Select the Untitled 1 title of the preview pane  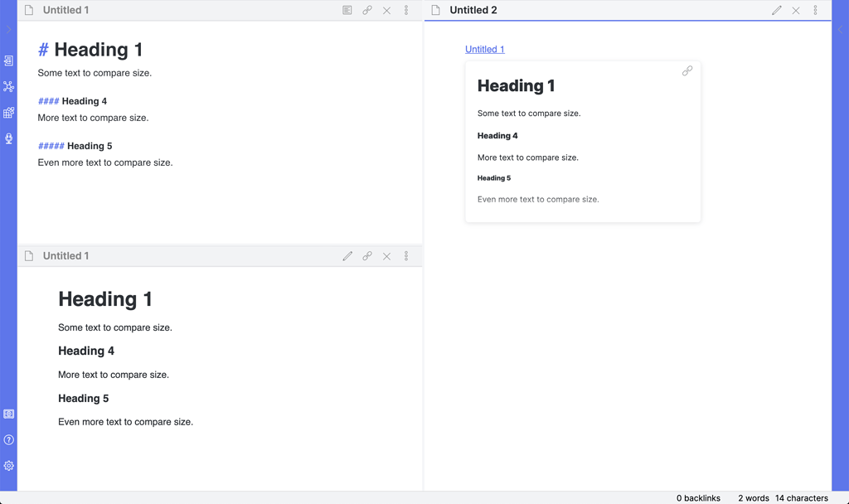coord(66,256)
